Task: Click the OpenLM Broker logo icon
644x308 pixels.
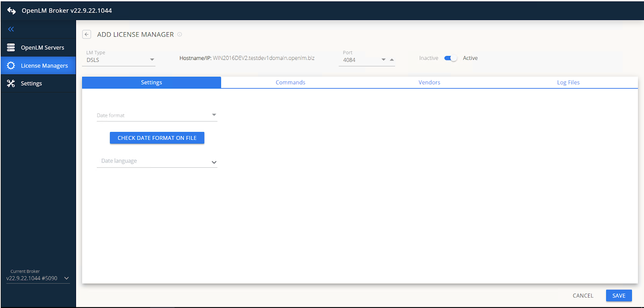Action: tap(11, 10)
